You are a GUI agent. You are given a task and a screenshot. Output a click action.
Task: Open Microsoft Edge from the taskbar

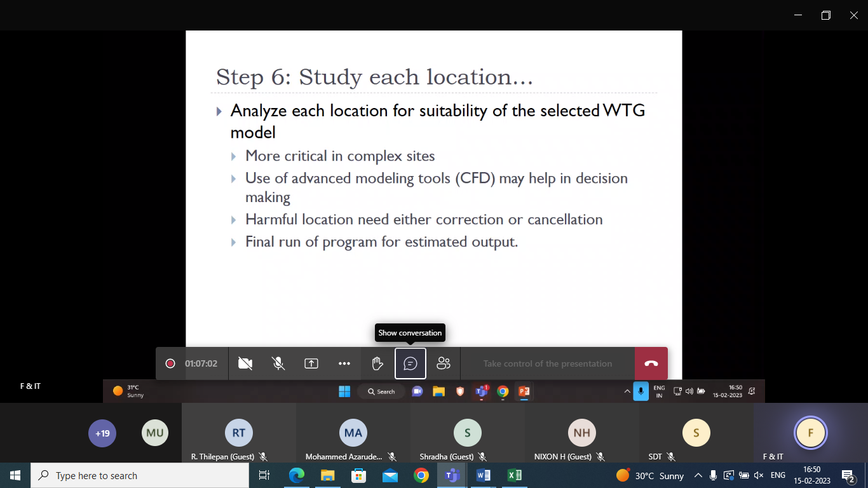pos(296,475)
